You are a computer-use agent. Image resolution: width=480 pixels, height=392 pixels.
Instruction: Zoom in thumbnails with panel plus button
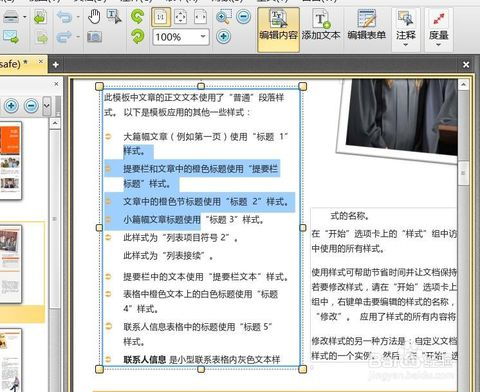11,106
